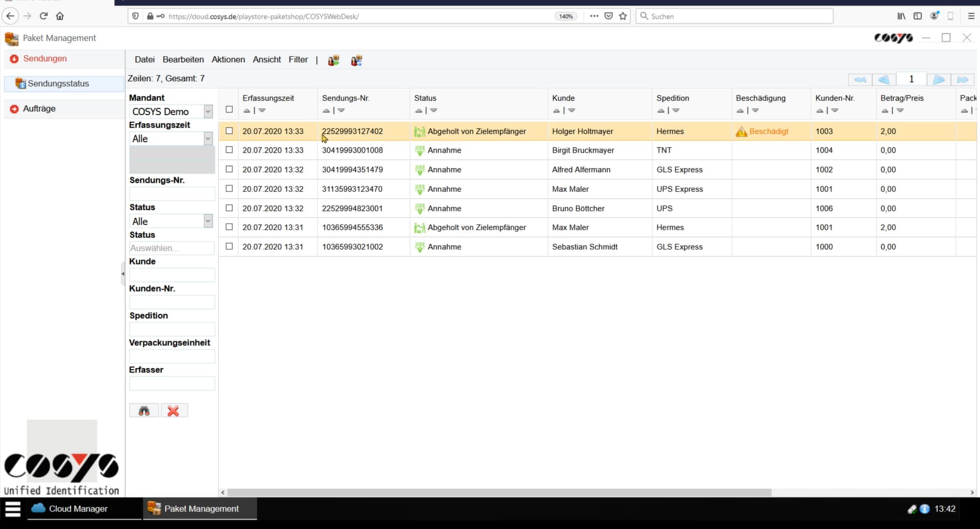Check the row for Birgit Bruckmayer

point(229,150)
